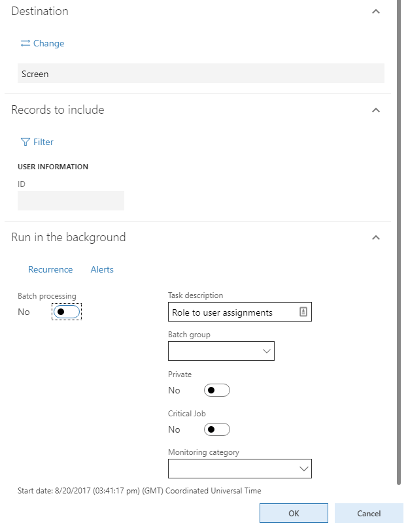
Task: Click the Change link text
Action: pyautogui.click(x=48, y=43)
